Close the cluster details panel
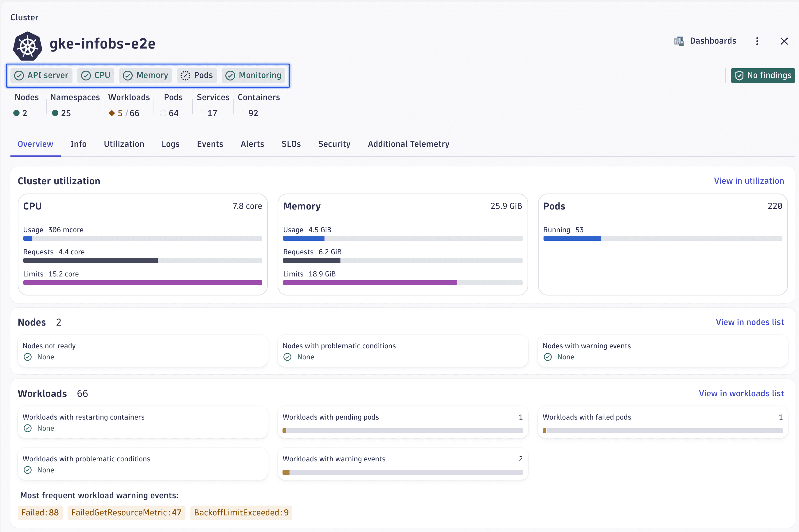 click(x=784, y=41)
